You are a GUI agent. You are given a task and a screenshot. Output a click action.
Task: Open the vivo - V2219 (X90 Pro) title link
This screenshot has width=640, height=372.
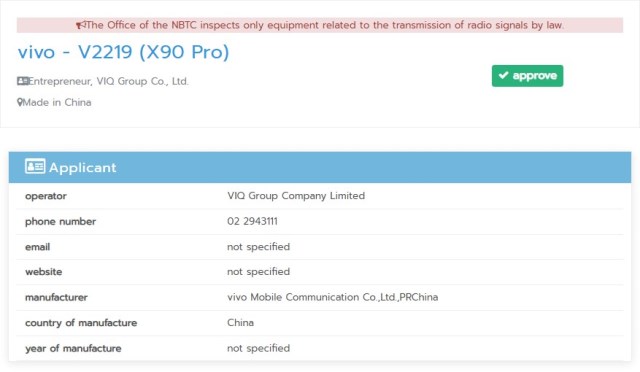coord(123,52)
